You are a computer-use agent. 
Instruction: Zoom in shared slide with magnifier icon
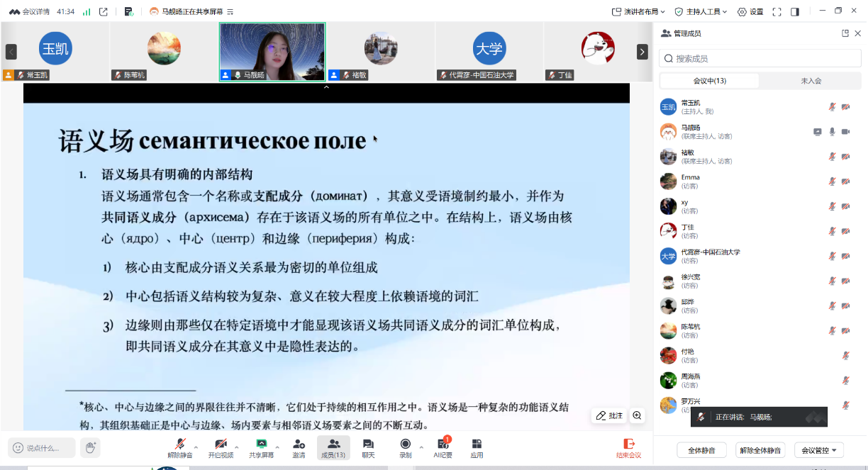pos(637,416)
